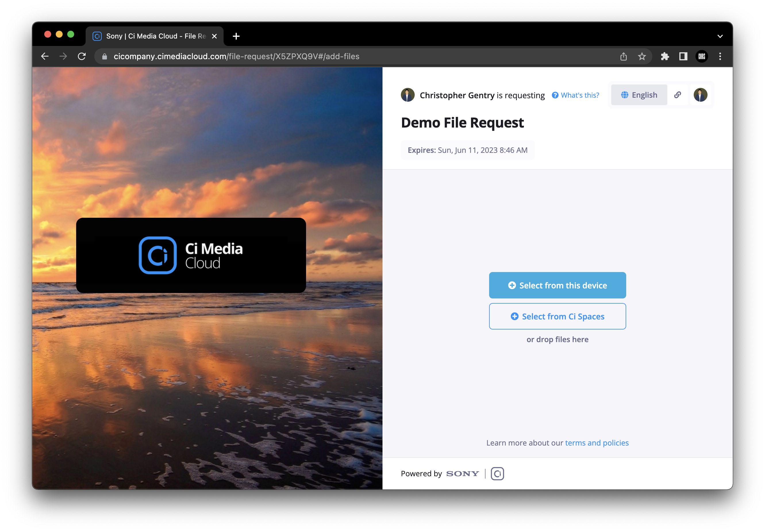Minimize the window with yellow button
The width and height of the screenshot is (765, 532).
coord(59,34)
